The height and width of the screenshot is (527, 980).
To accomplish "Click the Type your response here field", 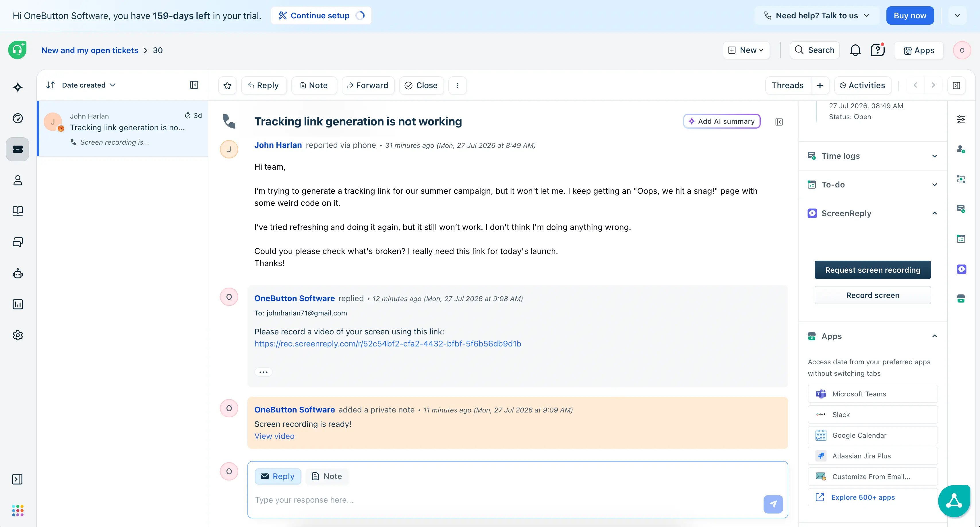I will point(506,500).
